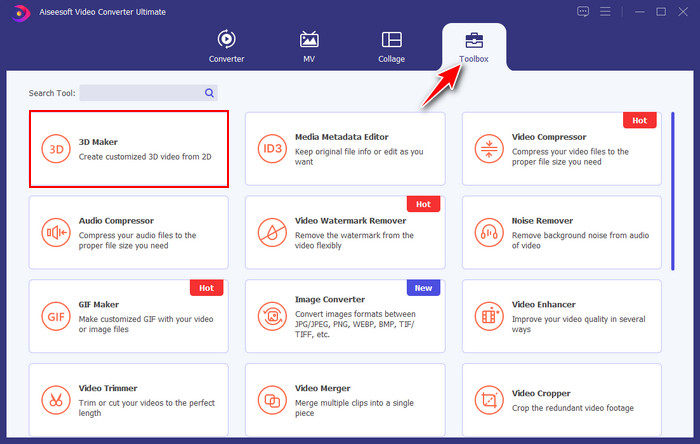700x444 pixels.
Task: Click inside the Search Tool field
Action: [x=148, y=93]
